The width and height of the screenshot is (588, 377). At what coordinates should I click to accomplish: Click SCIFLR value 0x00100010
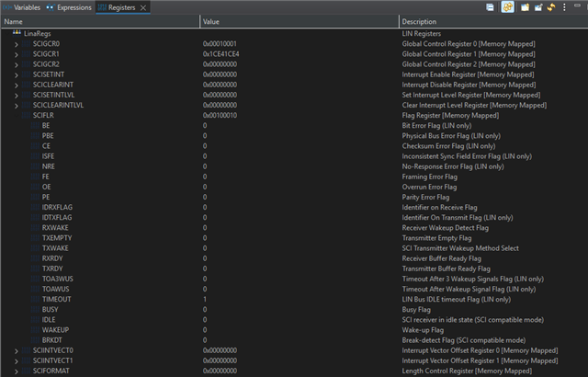(x=220, y=115)
